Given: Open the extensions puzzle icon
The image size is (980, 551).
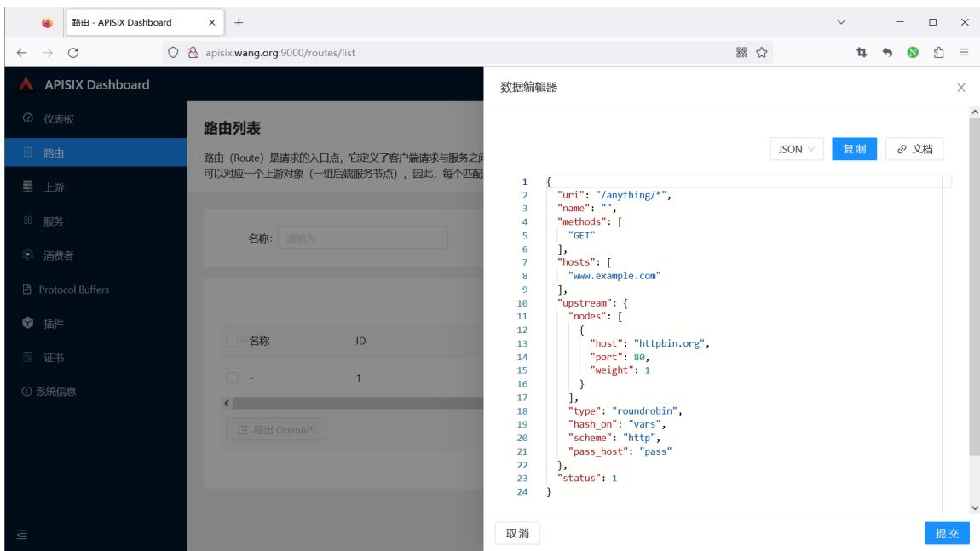Looking at the screenshot, I should click(x=938, y=53).
